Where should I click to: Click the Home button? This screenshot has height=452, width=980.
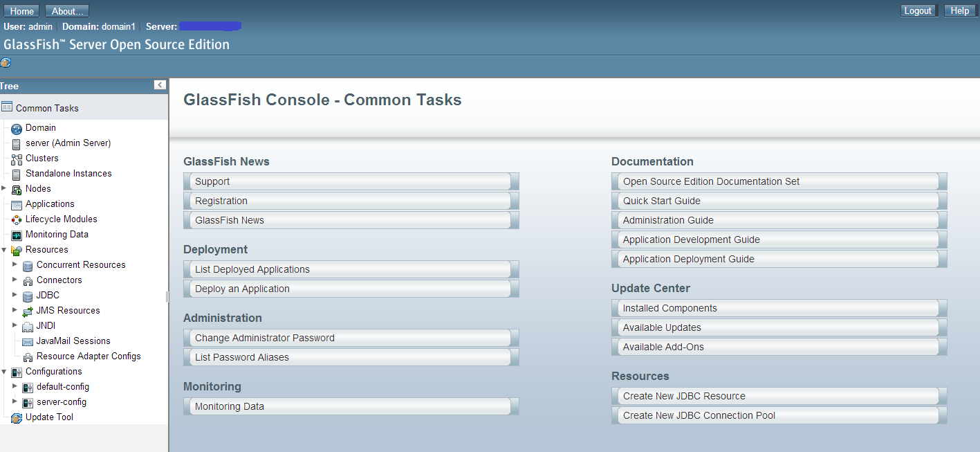pos(22,11)
